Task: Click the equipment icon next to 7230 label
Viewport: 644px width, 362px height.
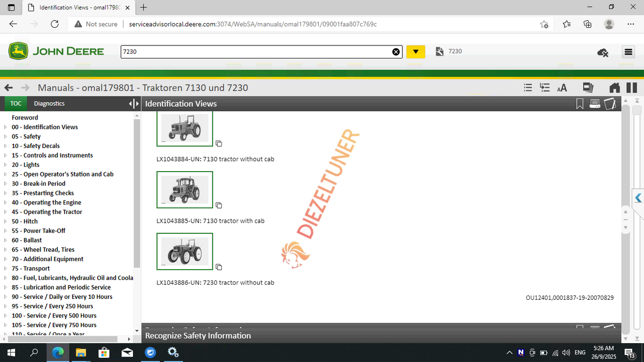Action: pos(440,51)
